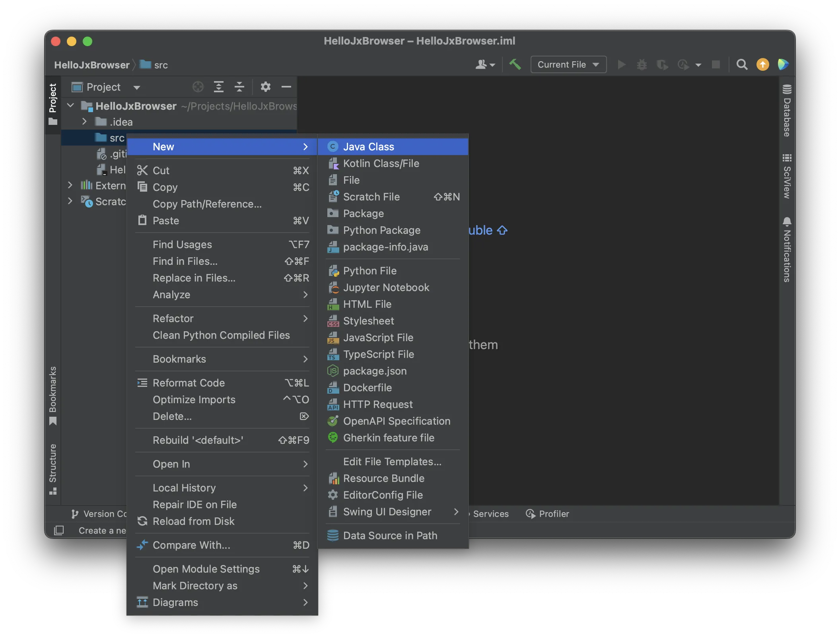Select Python Package menu entry
This screenshot has width=840, height=637.
coord(393,230)
